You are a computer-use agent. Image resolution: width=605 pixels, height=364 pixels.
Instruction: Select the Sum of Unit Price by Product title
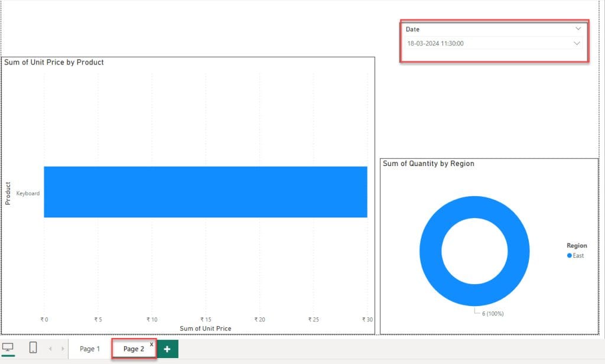[54, 62]
